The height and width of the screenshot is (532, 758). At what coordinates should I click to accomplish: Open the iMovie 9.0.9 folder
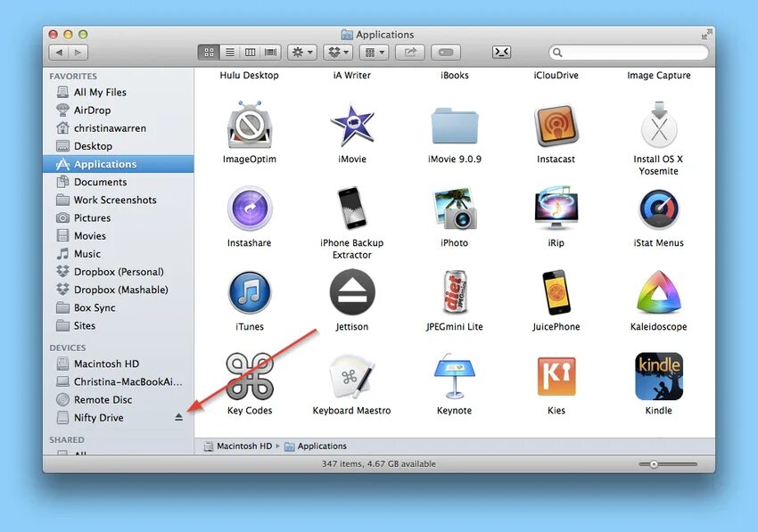click(455, 127)
